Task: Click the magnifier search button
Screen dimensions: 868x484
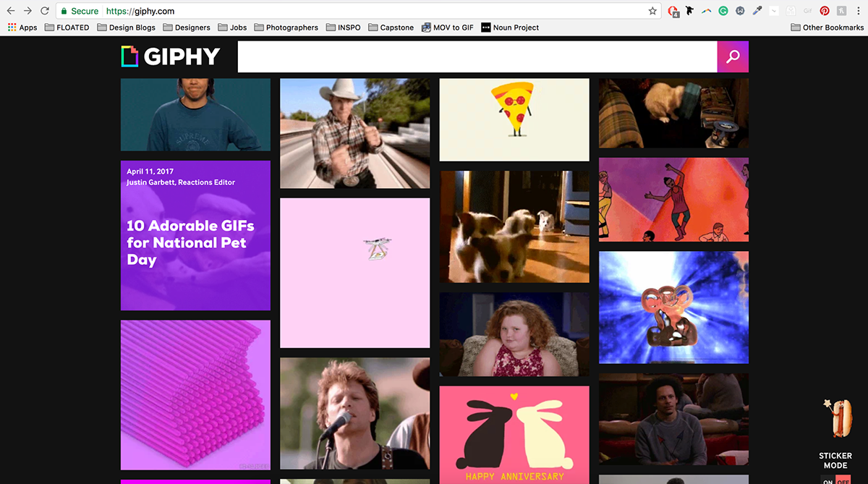Action: [x=733, y=56]
